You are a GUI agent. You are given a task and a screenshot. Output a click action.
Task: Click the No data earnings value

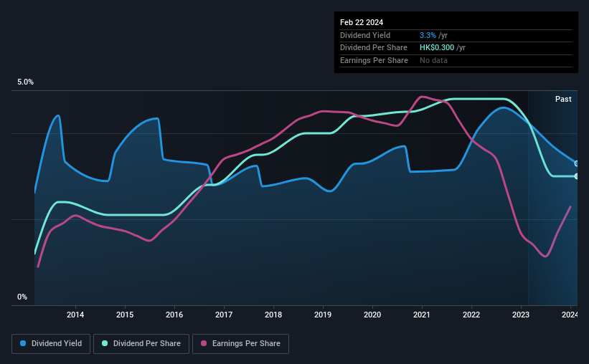click(x=433, y=60)
